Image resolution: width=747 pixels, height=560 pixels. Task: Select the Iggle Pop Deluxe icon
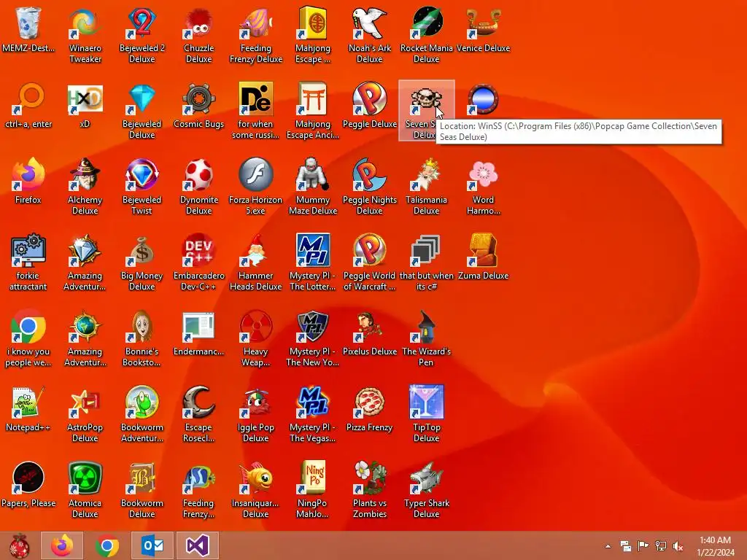coord(256,402)
